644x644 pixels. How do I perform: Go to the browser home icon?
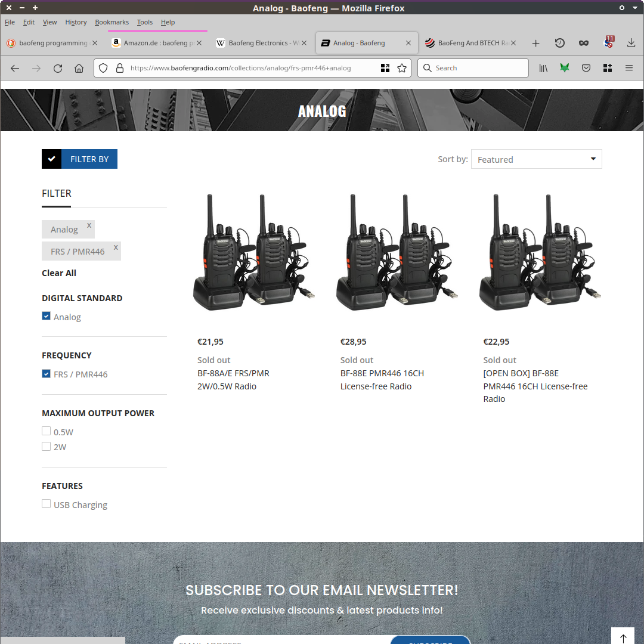click(79, 69)
